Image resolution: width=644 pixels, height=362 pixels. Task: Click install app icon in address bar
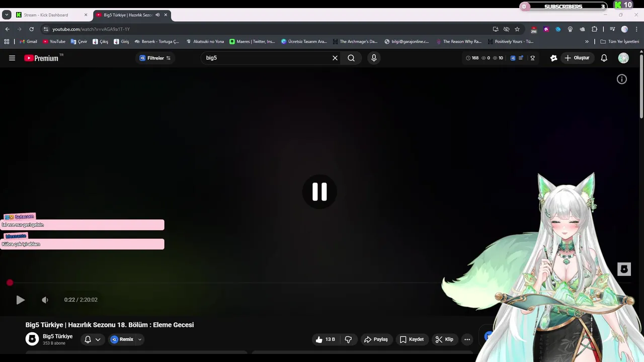tap(496, 29)
